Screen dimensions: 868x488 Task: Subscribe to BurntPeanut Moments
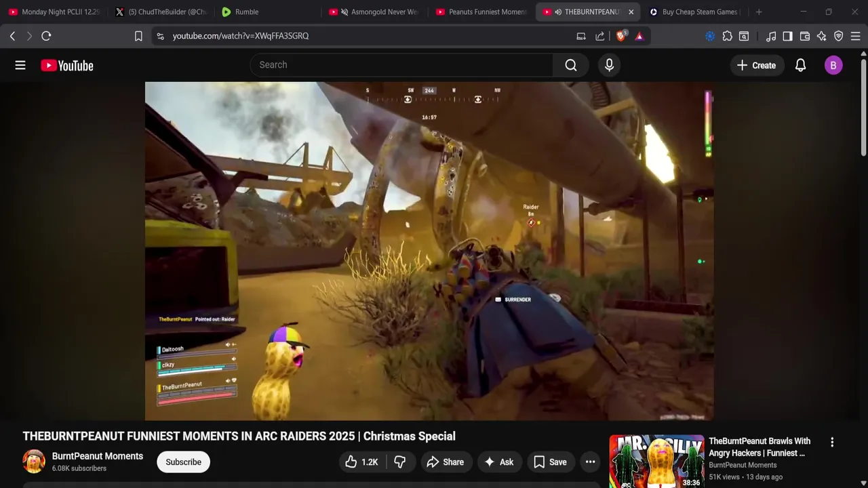coord(183,462)
